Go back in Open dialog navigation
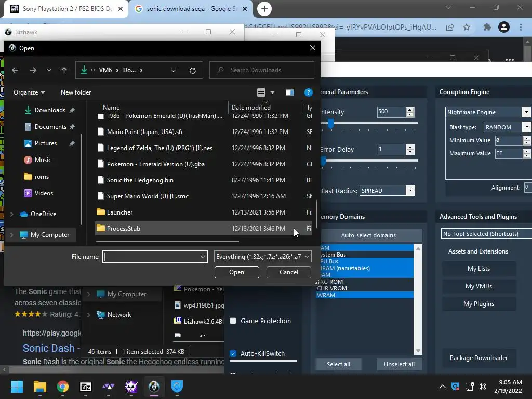The width and height of the screenshot is (532, 399). (x=15, y=70)
